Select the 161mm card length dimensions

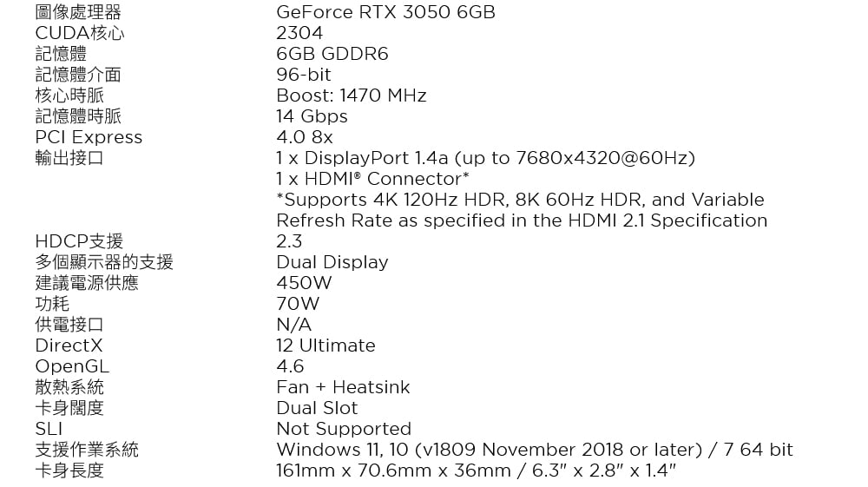[x=476, y=471]
